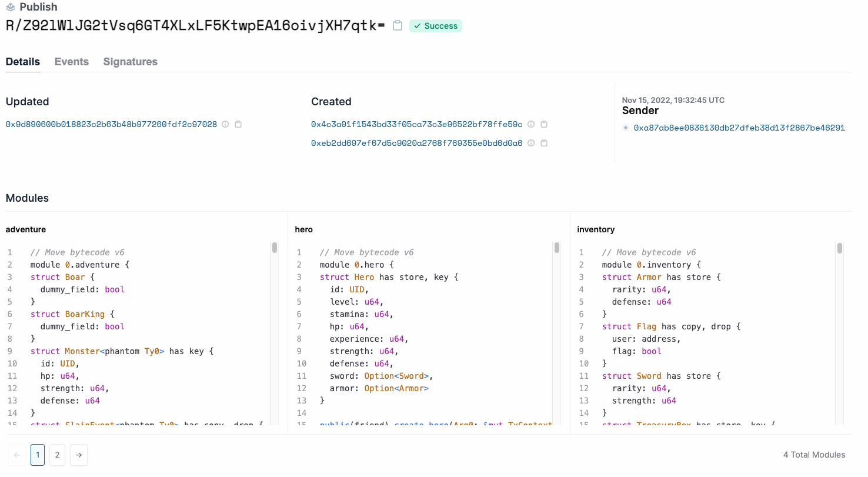868x477 pixels.
Task: Open Created object link 0x4c3a01f1543b
Action: click(x=416, y=125)
